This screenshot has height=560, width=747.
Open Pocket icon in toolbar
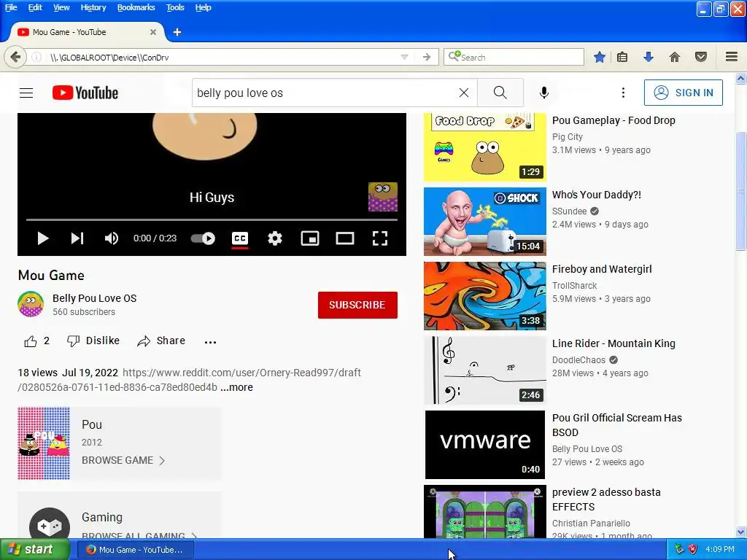(x=701, y=57)
